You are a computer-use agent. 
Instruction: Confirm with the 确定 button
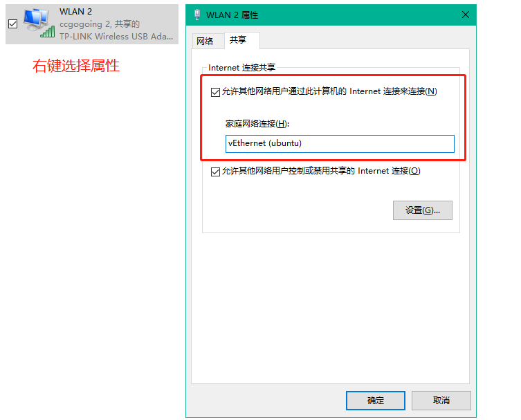(376, 401)
